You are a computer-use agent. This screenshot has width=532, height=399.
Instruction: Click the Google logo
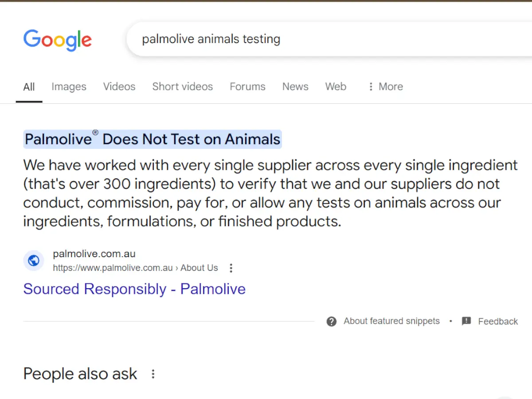pos(58,40)
